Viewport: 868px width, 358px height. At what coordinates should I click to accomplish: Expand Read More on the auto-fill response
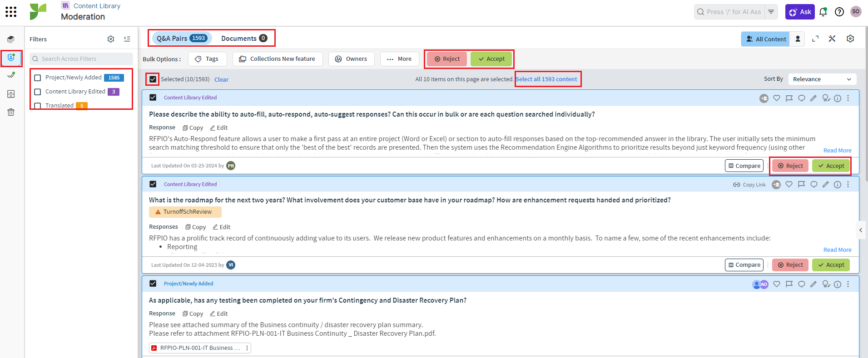837,151
